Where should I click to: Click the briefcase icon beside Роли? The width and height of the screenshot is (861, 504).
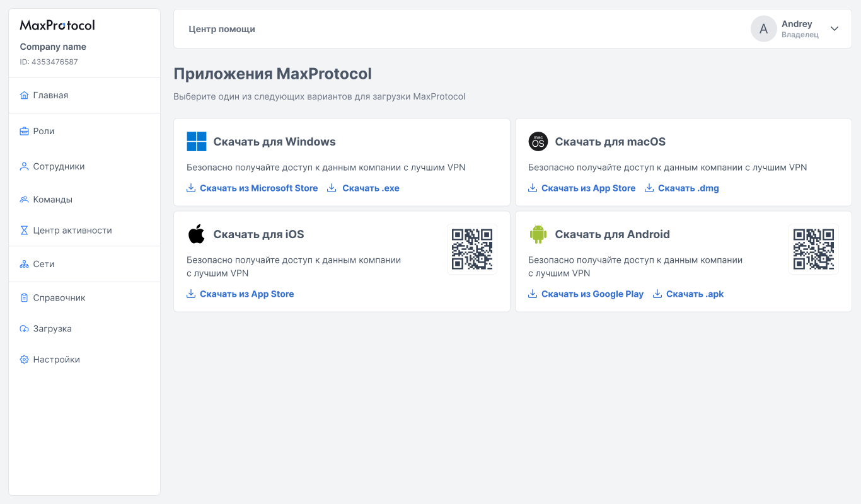click(25, 132)
